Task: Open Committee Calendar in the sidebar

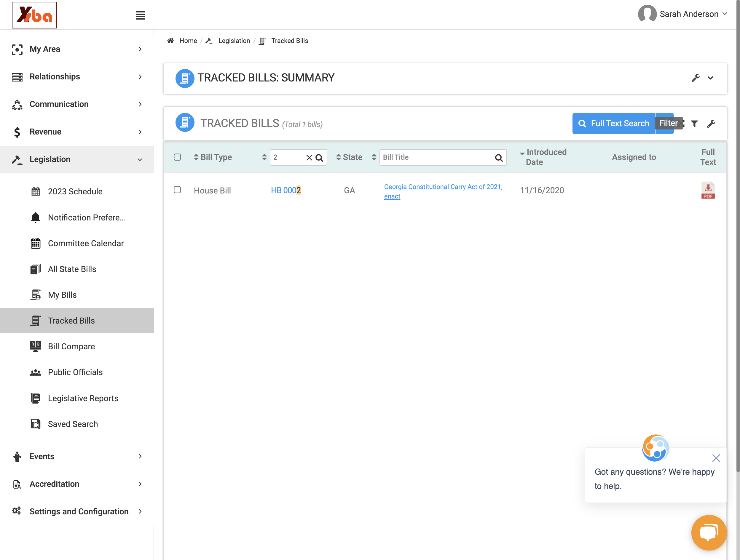Action: 77,243
